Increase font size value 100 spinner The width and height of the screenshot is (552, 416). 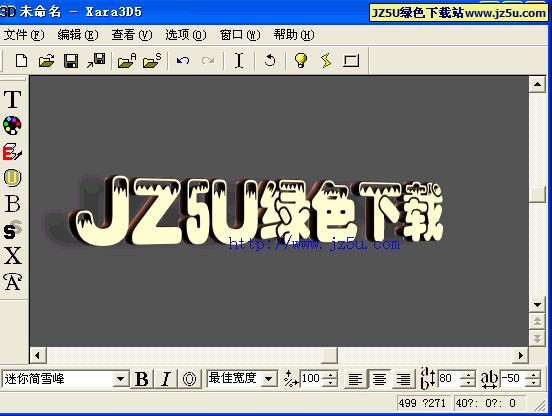(x=330, y=375)
